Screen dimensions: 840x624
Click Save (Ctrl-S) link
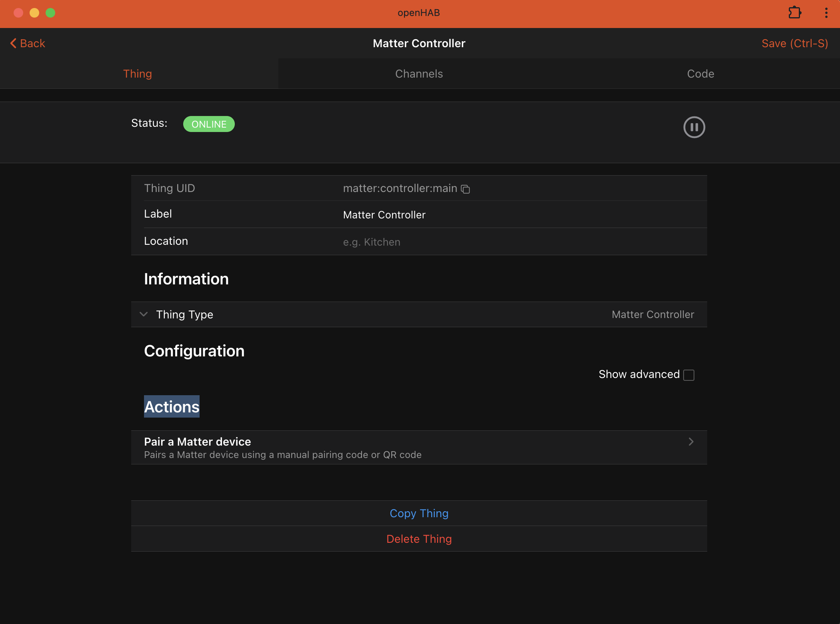794,43
